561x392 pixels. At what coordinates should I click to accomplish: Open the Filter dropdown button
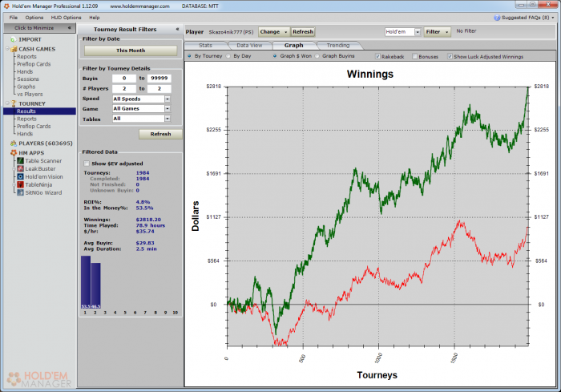[437, 32]
